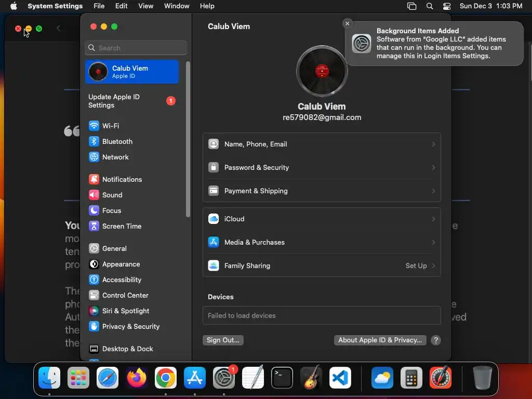The image size is (532, 399).
Task: Open Media & Purchases row
Action: [322, 242]
